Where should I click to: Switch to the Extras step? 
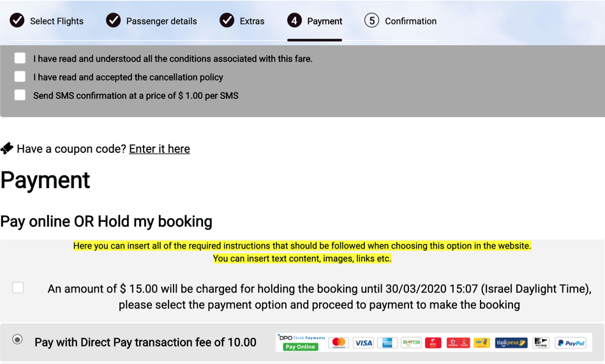coord(242,21)
